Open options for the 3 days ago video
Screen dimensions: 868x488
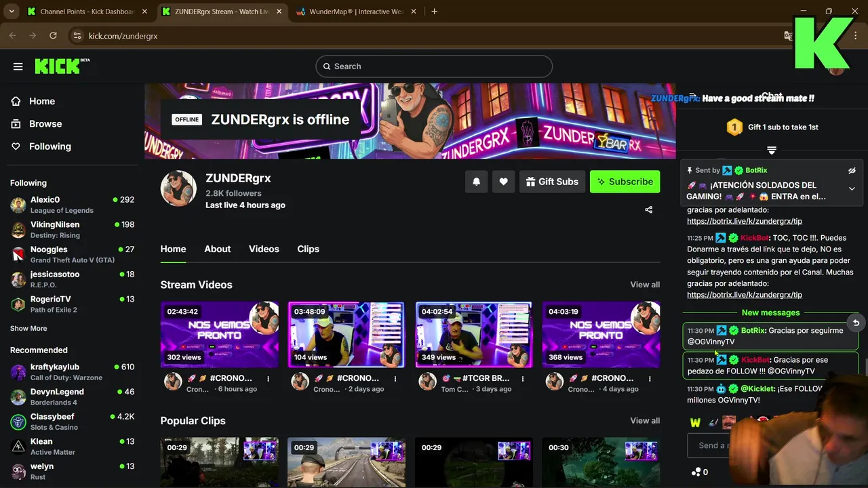click(524, 379)
